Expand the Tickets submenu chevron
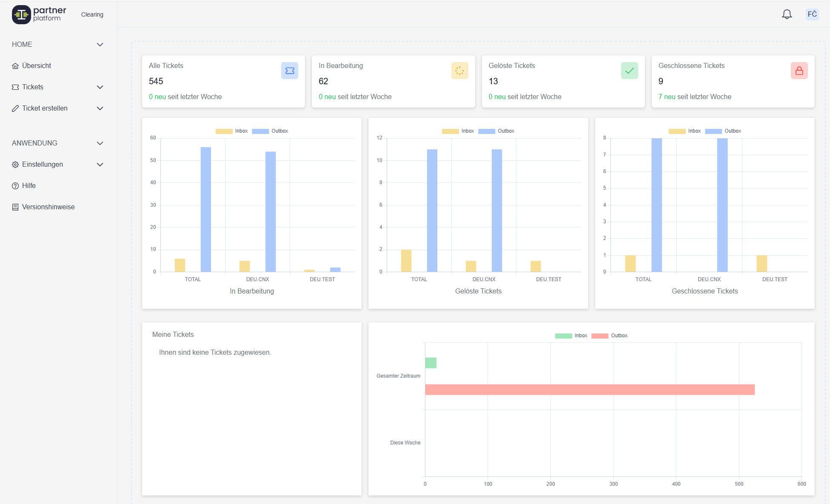The width and height of the screenshot is (830, 504). (x=100, y=87)
